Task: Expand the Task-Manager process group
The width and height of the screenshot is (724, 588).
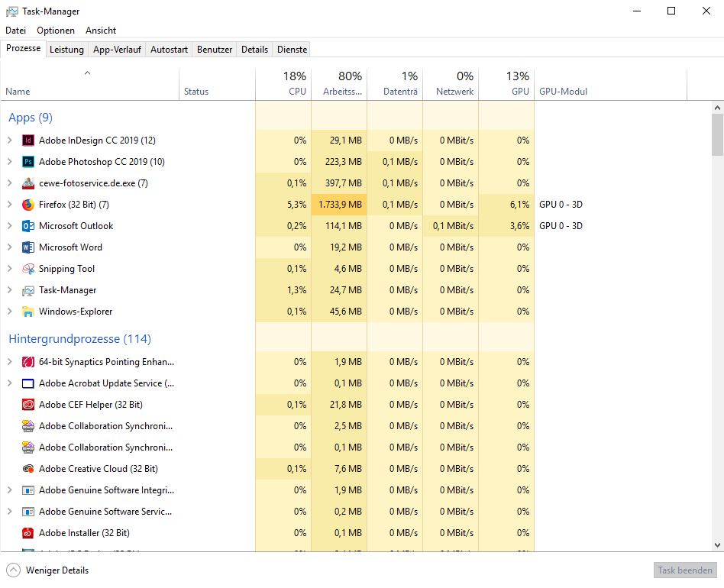Action: point(10,290)
